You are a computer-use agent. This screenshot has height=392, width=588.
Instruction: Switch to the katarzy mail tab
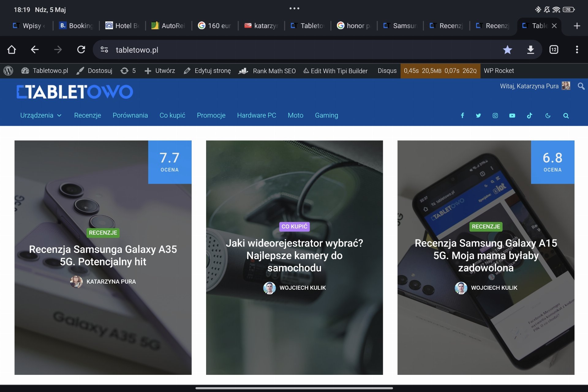click(261, 26)
